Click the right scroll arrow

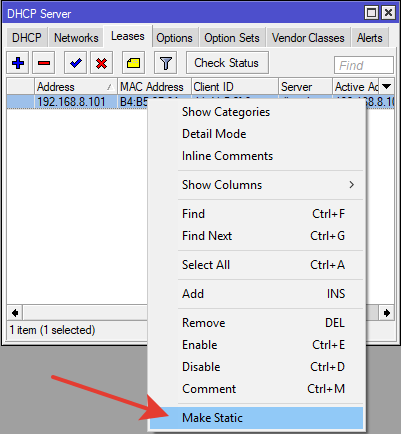(387, 313)
